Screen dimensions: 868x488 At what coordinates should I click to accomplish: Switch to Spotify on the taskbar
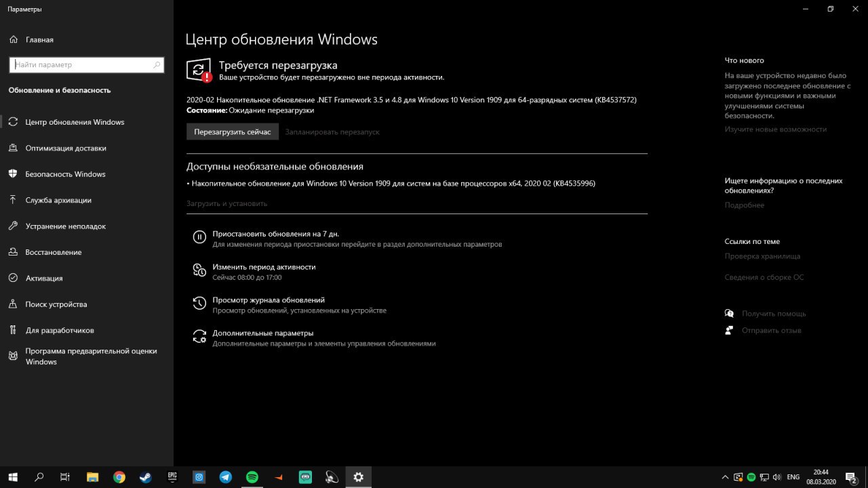[252, 477]
